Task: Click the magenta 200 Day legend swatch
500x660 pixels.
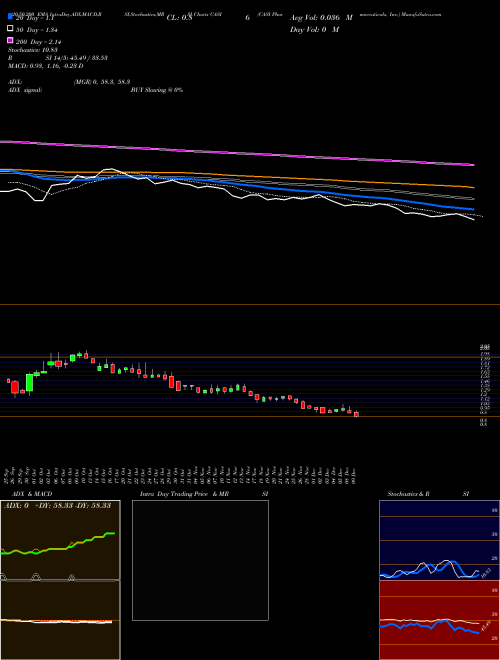Action: [x=10, y=40]
